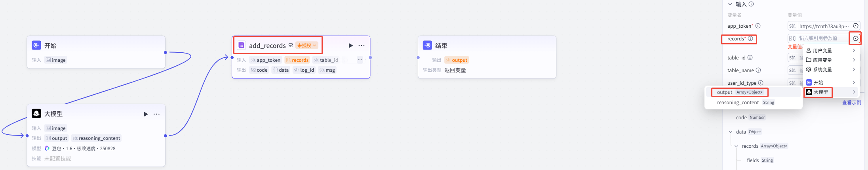Expand the 用户变量 submenu
Screen dimensions: 868x170
pos(831,51)
